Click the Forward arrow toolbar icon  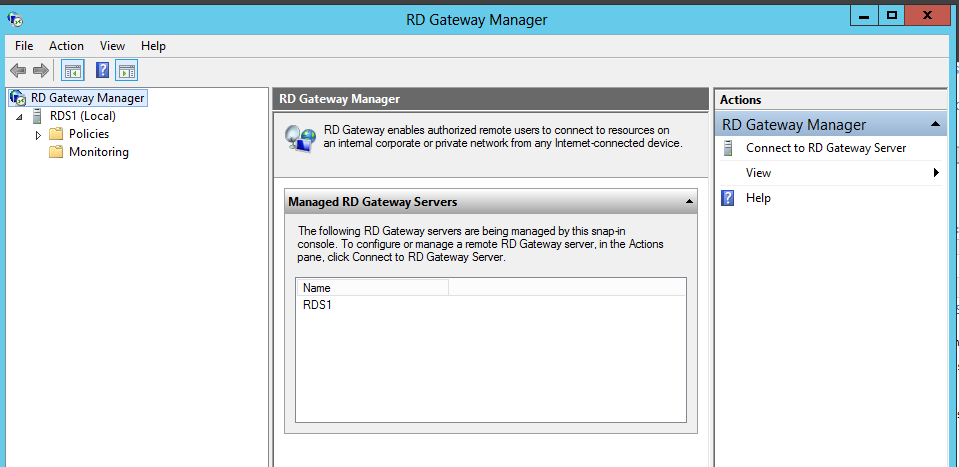(x=40, y=71)
